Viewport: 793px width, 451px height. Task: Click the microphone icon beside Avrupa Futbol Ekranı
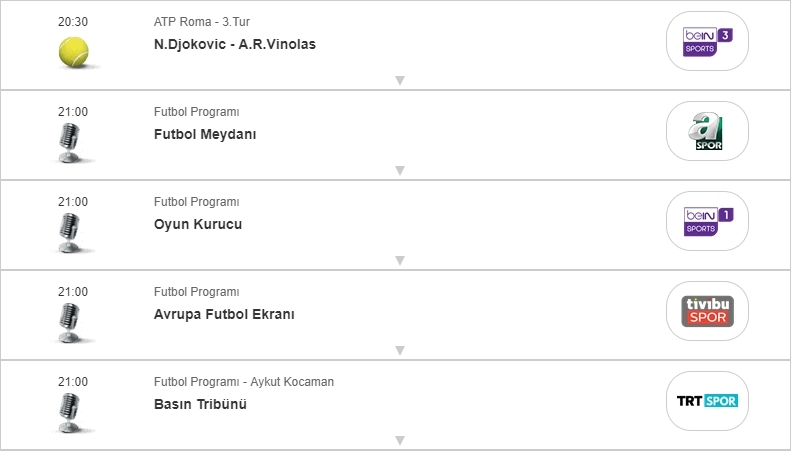pos(70,322)
